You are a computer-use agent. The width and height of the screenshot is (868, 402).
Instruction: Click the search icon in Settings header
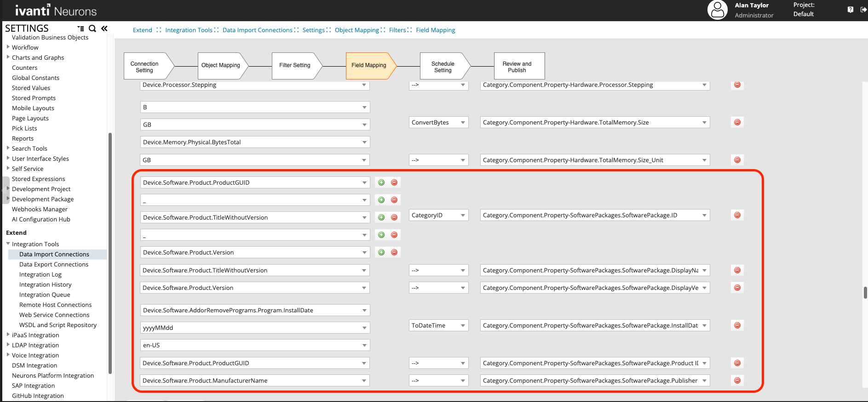point(92,28)
